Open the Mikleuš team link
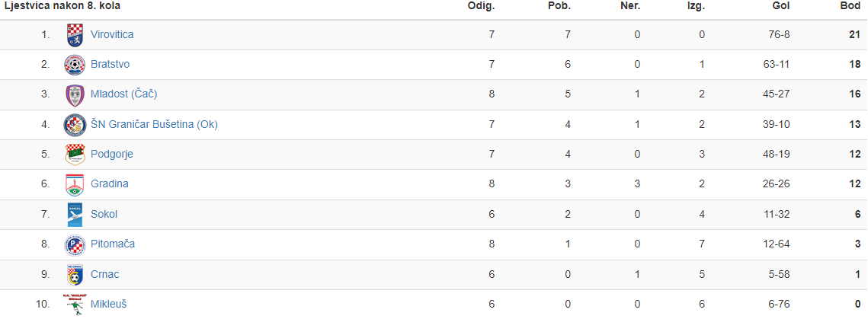This screenshot has width=868, height=319. tap(109, 304)
